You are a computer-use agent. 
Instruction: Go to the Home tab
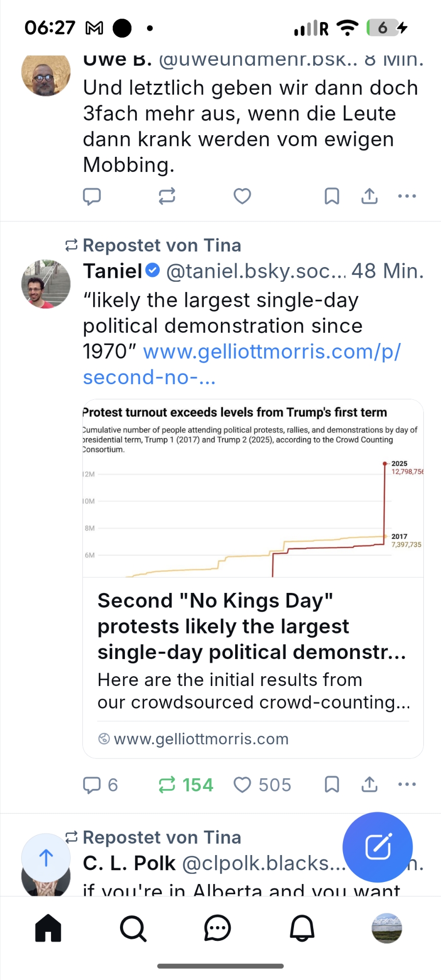coord(48,928)
